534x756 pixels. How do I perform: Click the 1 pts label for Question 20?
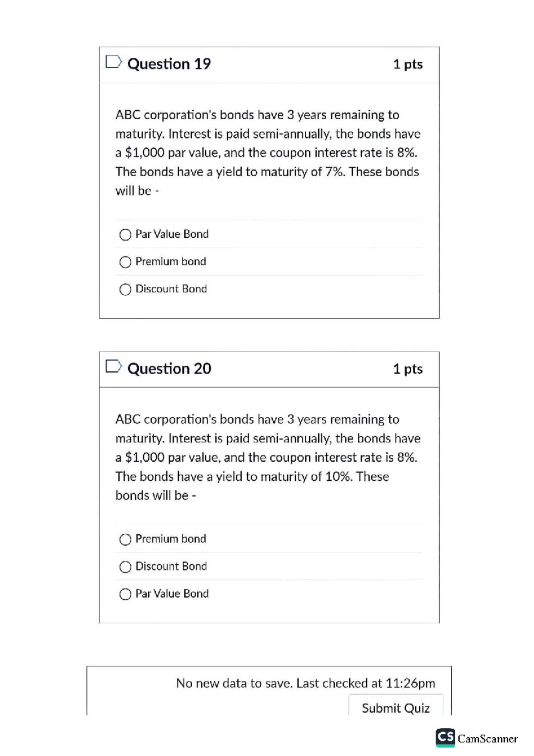pyautogui.click(x=408, y=369)
